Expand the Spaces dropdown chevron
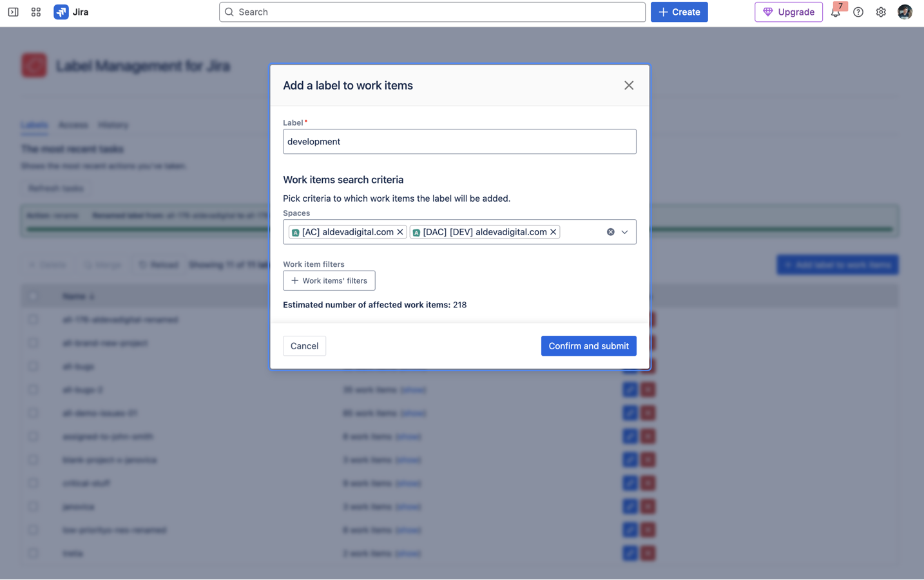The image size is (924, 580). click(624, 232)
